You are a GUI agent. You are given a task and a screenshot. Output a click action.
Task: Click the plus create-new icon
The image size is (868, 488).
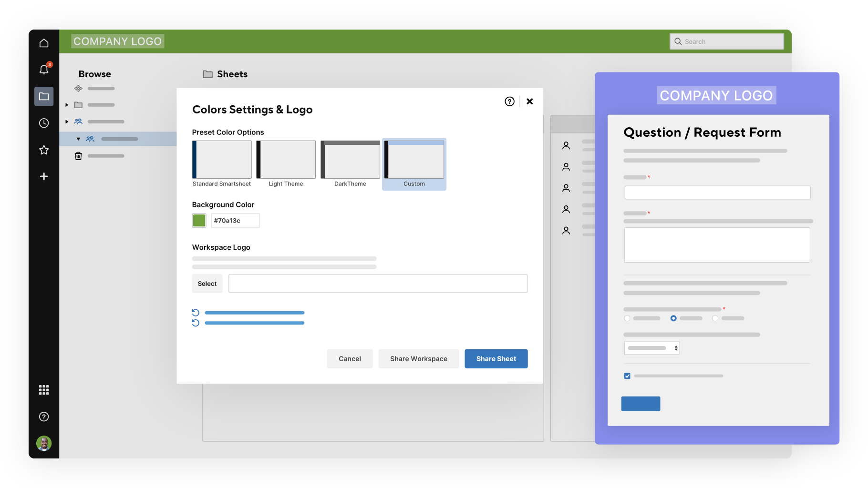click(44, 177)
